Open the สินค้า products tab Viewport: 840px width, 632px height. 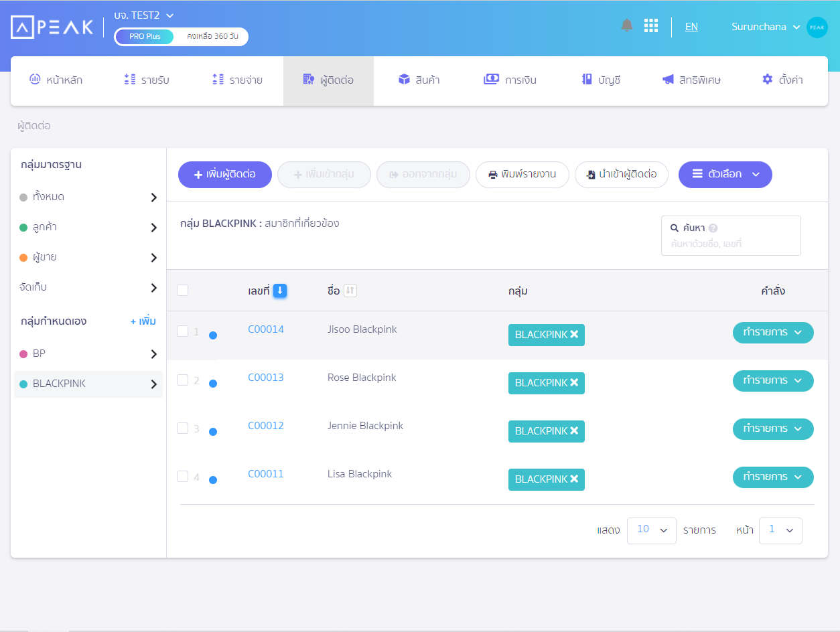(419, 80)
